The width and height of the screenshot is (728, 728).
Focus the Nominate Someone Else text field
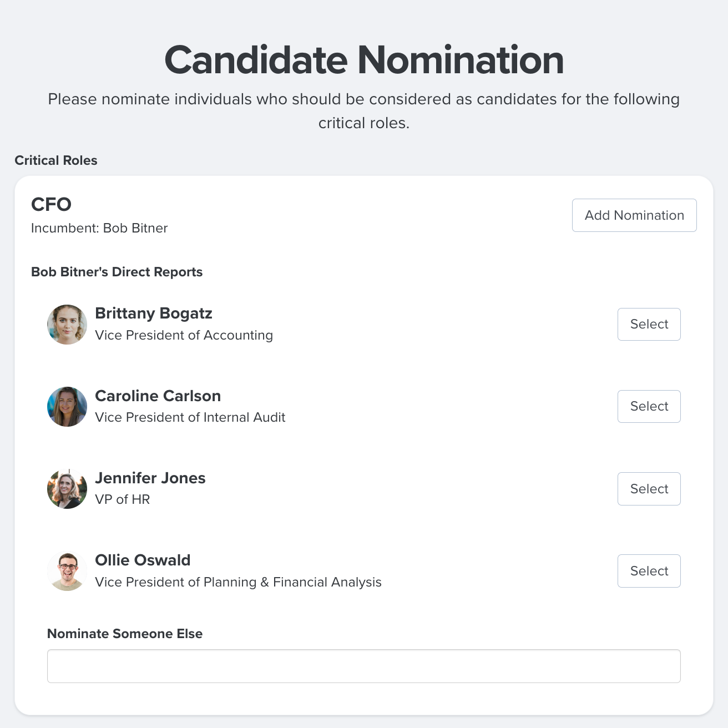363,666
